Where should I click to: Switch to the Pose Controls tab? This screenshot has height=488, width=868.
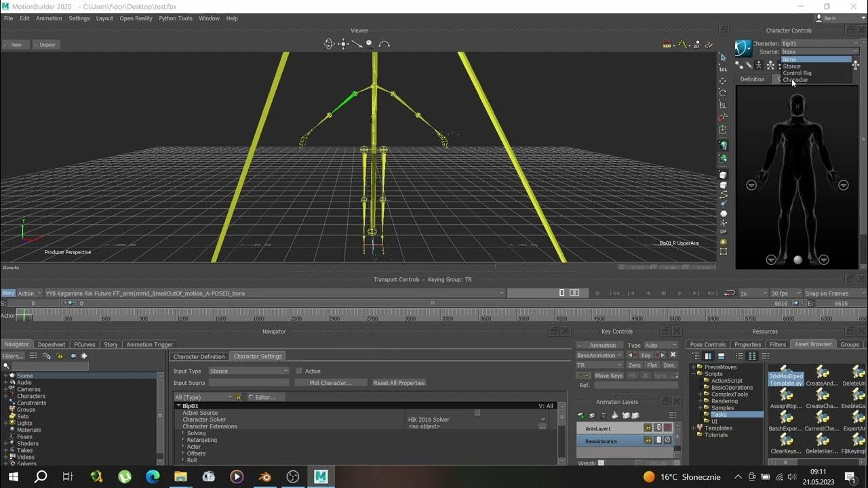pyautogui.click(x=708, y=344)
